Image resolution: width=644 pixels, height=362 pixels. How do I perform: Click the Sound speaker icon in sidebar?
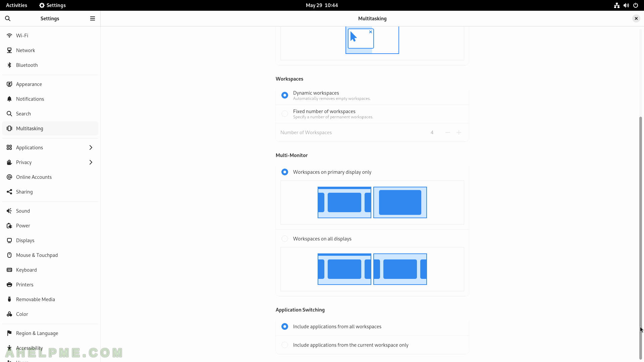9,211
